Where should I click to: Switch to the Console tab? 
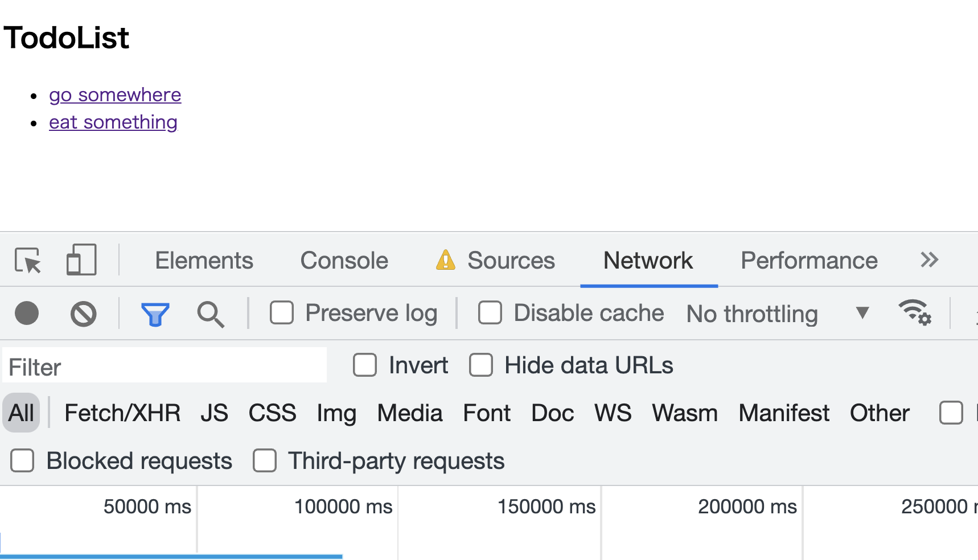[344, 261]
